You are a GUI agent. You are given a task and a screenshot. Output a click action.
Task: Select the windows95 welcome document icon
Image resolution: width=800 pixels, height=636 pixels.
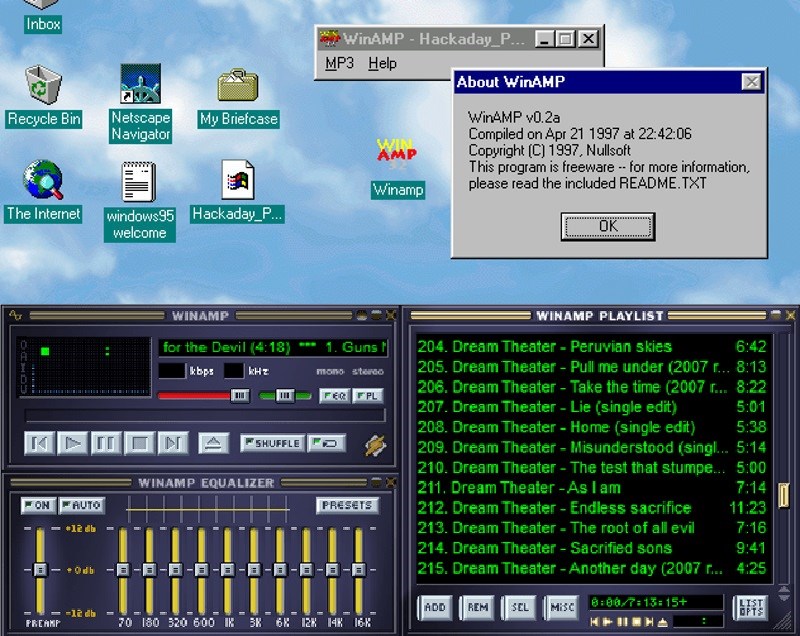click(x=139, y=182)
